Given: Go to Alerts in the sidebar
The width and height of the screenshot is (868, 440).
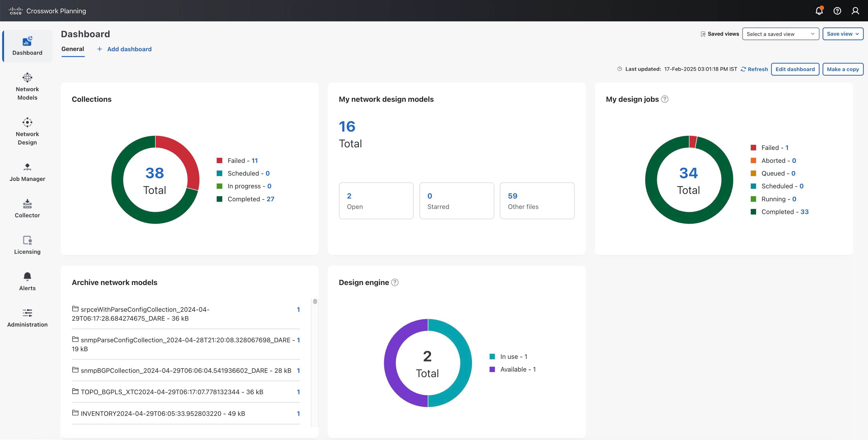Looking at the screenshot, I should pos(27,281).
